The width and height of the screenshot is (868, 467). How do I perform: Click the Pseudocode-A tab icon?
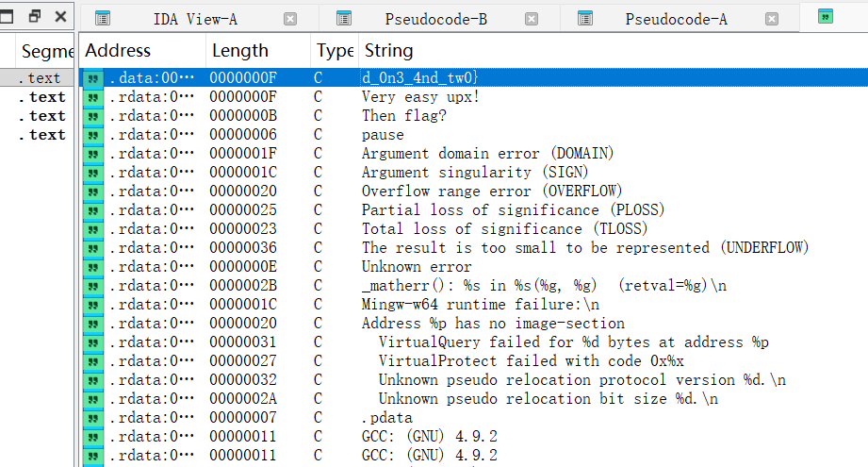[585, 18]
